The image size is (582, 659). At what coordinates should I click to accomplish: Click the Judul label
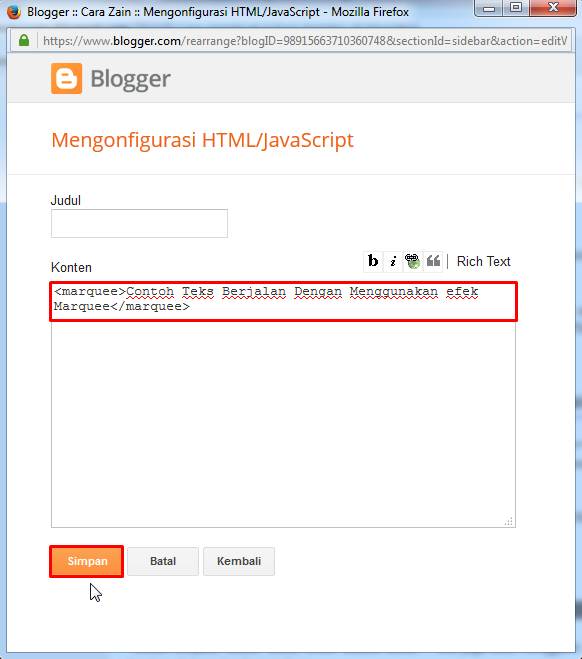point(66,200)
